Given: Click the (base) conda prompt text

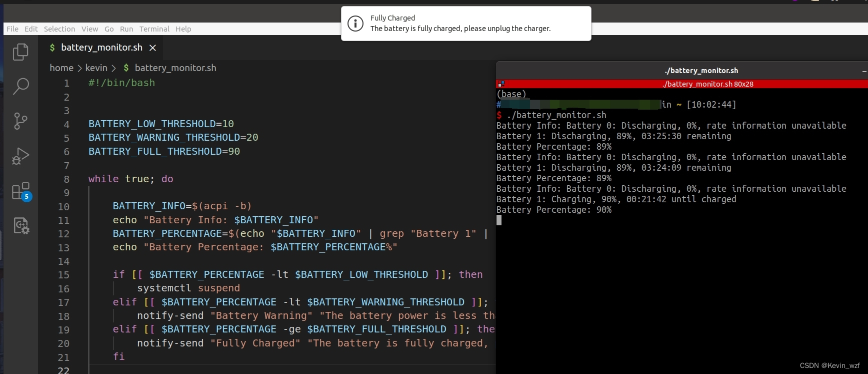Looking at the screenshot, I should click(x=511, y=94).
